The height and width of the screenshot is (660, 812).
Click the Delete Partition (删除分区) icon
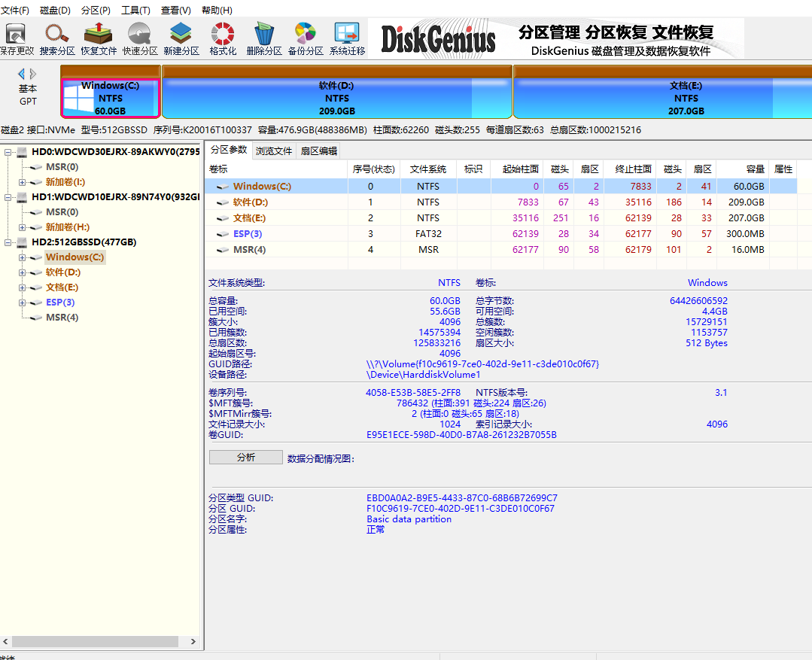(264, 39)
